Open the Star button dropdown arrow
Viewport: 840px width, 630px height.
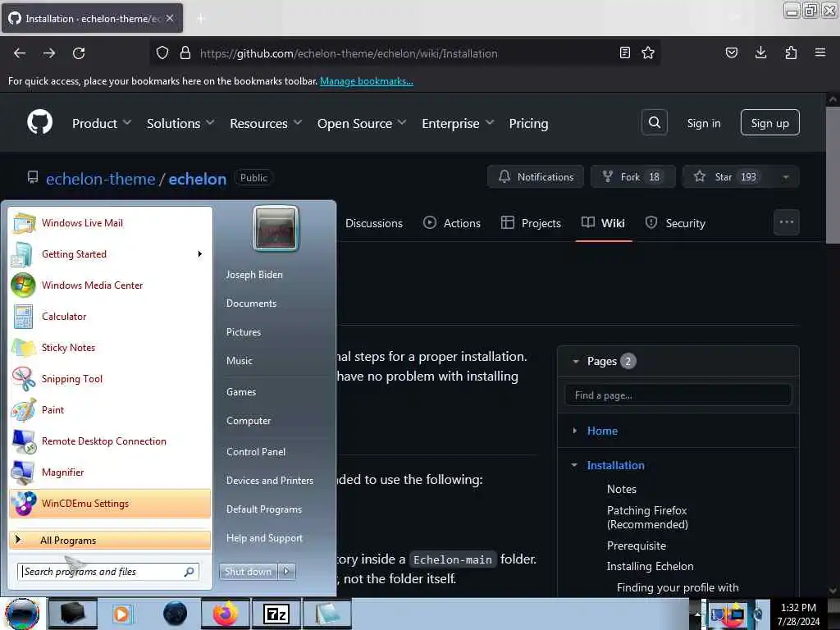(x=785, y=177)
